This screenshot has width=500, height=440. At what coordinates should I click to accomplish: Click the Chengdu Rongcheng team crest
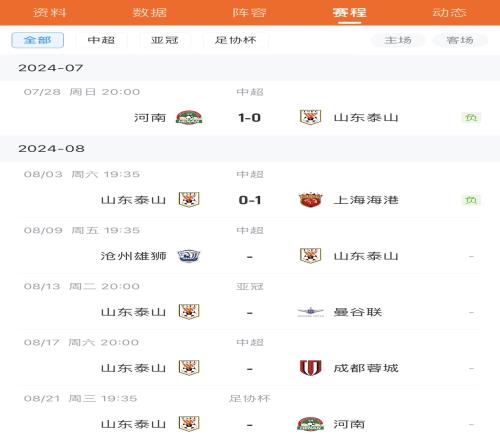tap(310, 368)
